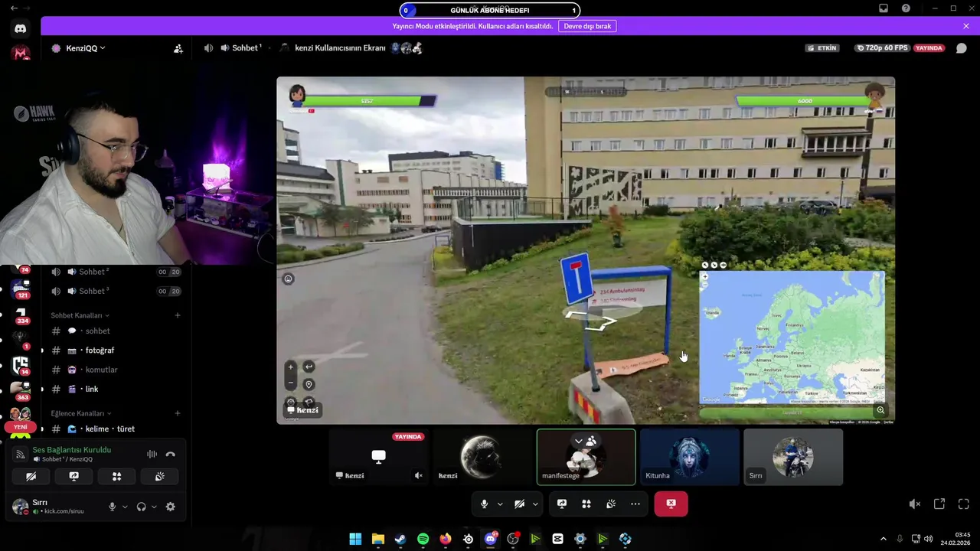This screenshot has width=980, height=551.
Task: Add a channel to Sohbet Kanalları
Action: tap(178, 315)
